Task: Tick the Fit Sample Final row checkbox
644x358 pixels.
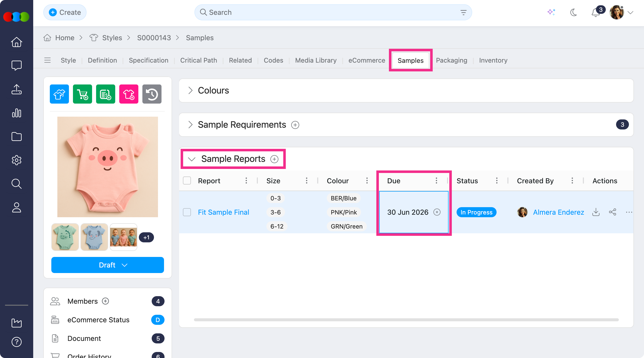Action: [x=187, y=212]
